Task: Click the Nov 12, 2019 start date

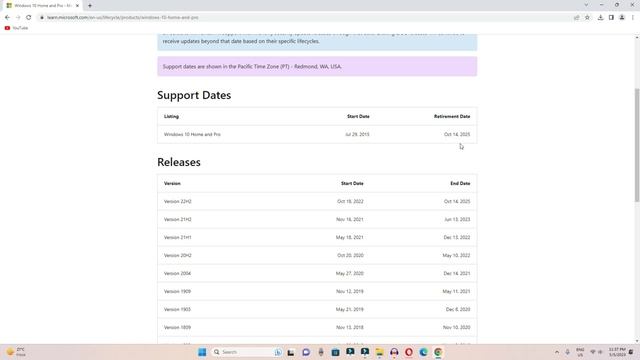Action: coord(350,291)
